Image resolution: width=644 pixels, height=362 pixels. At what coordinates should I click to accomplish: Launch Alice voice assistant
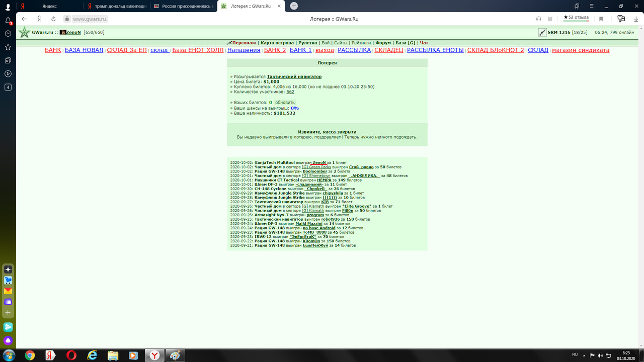(8, 340)
